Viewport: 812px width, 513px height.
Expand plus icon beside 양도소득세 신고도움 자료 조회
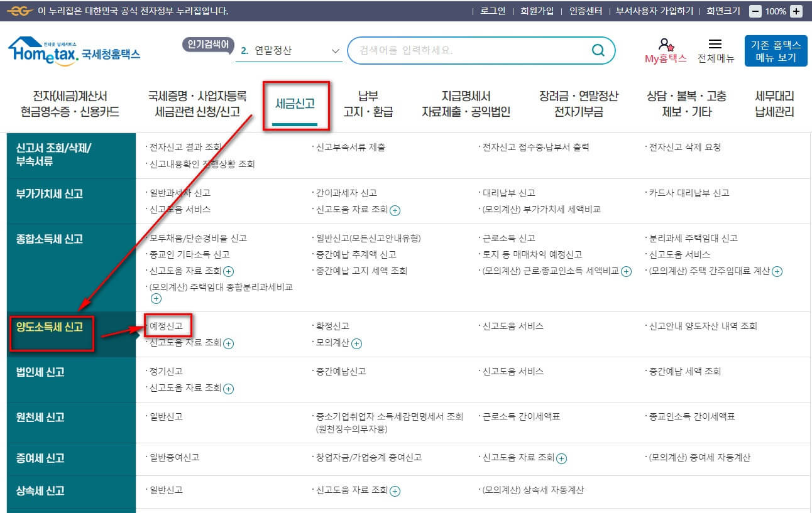pyautogui.click(x=229, y=343)
